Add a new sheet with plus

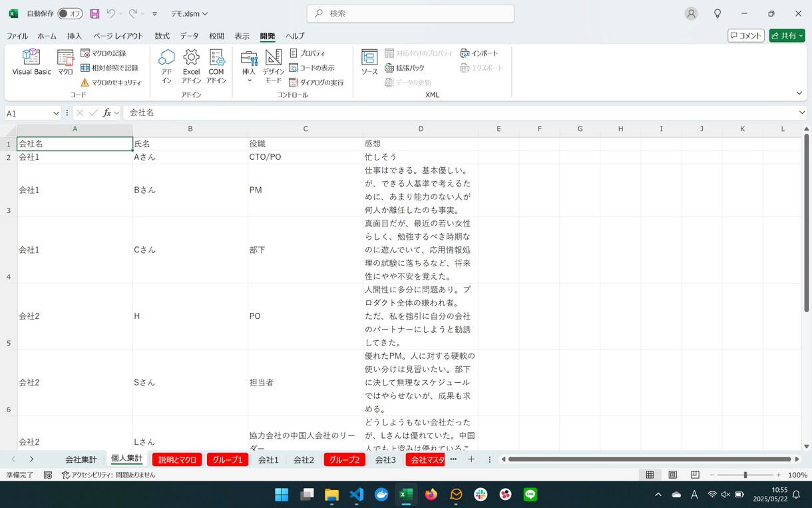tap(471, 459)
